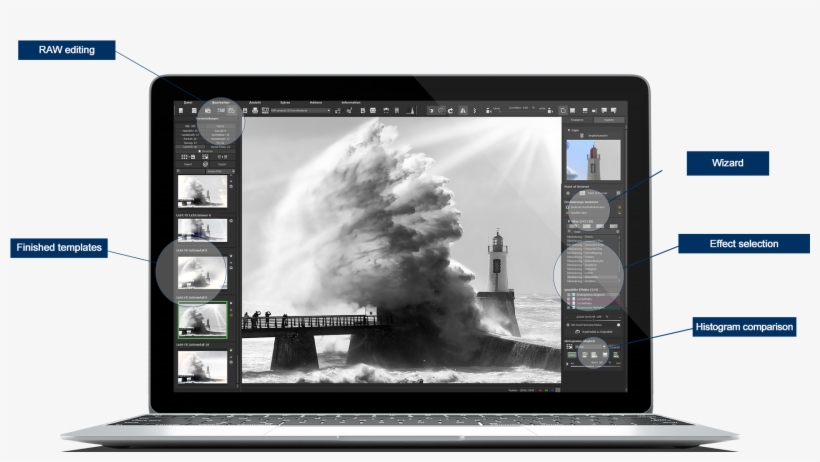Click the first green histogram comparison button
820x462 pixels.
point(572,355)
